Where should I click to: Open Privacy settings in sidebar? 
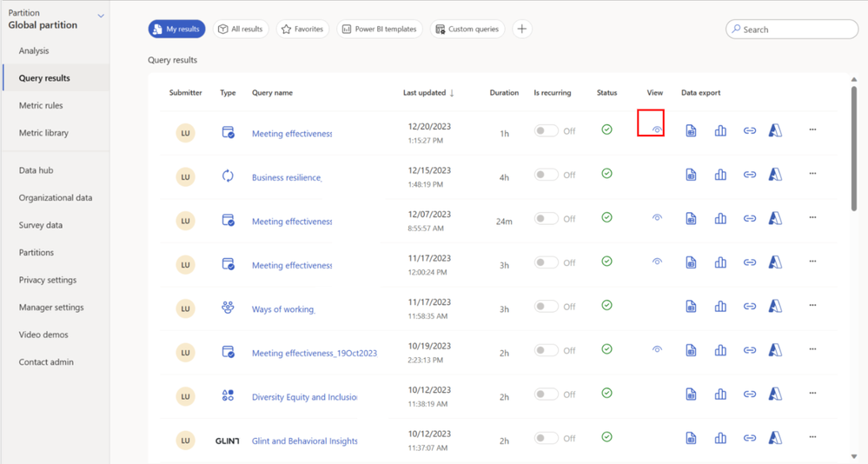coord(48,280)
